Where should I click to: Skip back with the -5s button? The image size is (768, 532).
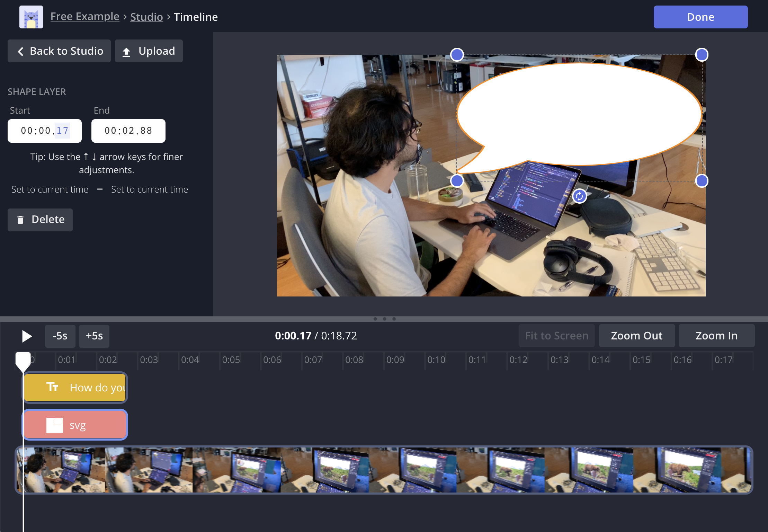point(60,335)
